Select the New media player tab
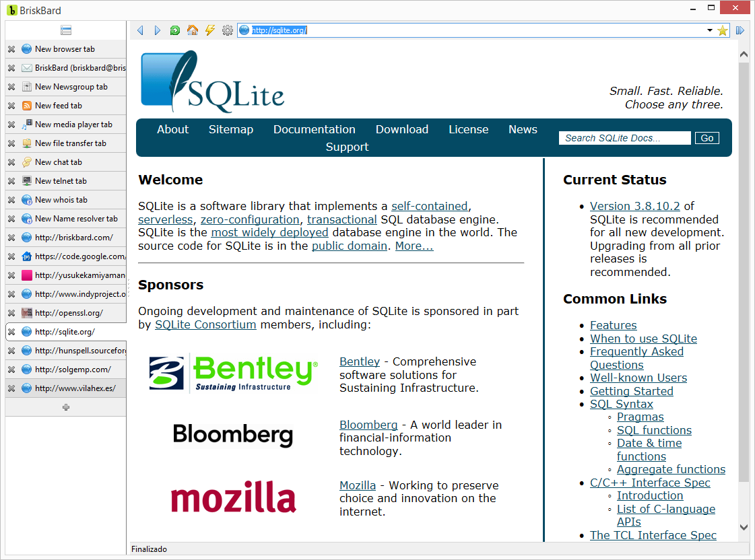The width and height of the screenshot is (755, 560). pyautogui.click(x=66, y=125)
